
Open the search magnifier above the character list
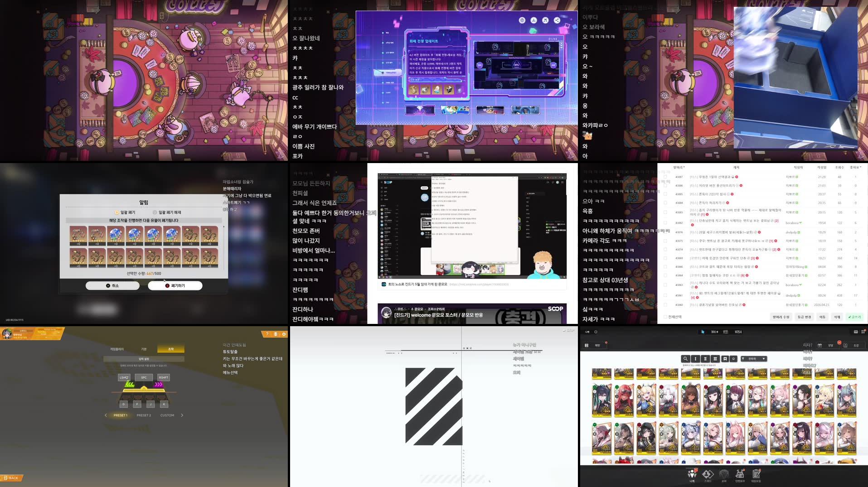point(686,359)
